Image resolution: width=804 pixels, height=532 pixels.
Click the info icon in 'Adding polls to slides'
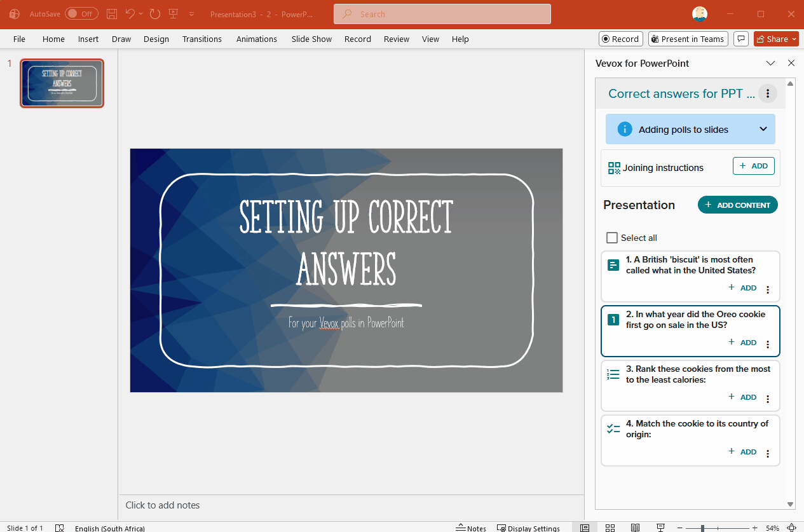click(625, 129)
